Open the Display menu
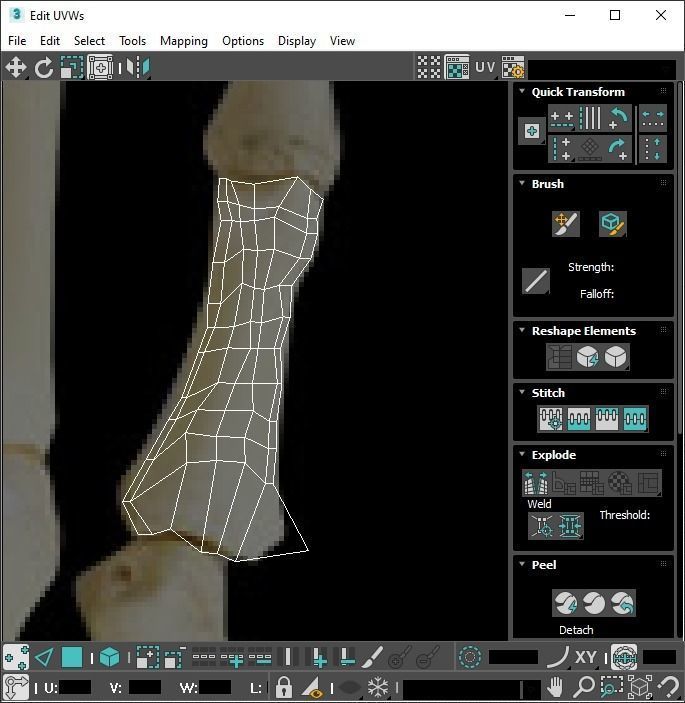The width and height of the screenshot is (685, 703). pos(297,41)
